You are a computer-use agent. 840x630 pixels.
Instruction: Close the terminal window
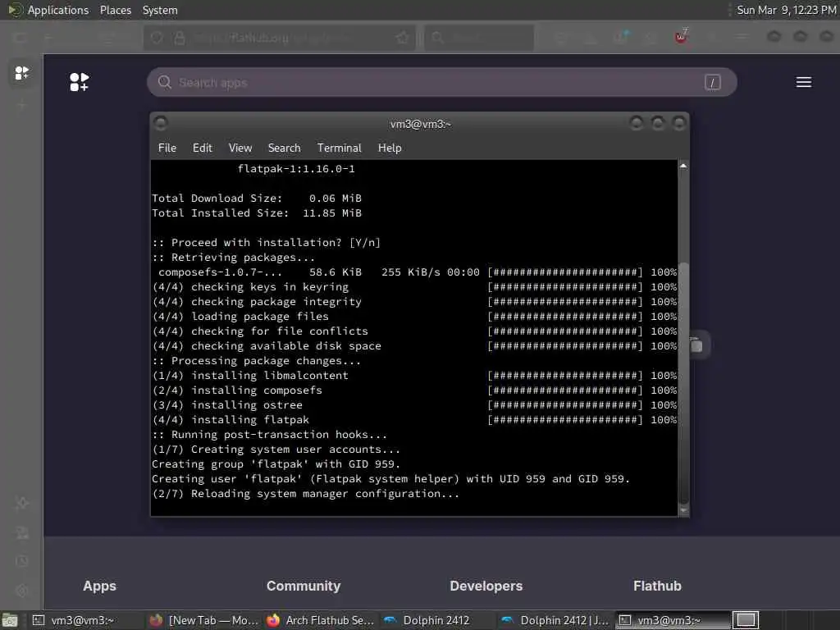tap(678, 124)
